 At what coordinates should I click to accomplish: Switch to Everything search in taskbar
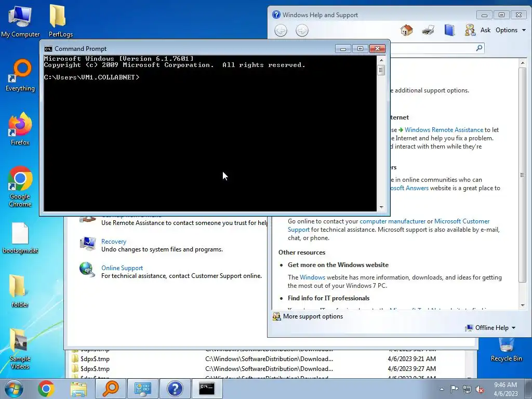(111, 389)
